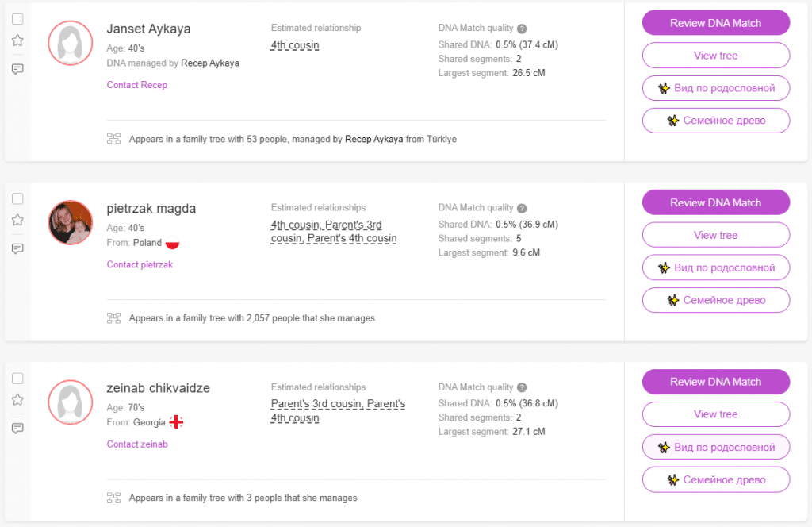Expand pietrzak magda's estimated relationships details
This screenshot has width=812, height=527.
[x=333, y=231]
